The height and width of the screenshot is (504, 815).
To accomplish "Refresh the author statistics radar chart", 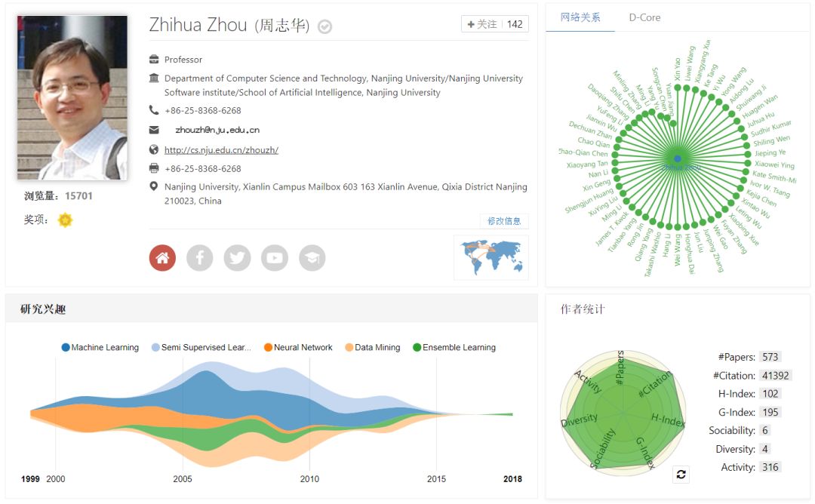I will click(x=681, y=474).
